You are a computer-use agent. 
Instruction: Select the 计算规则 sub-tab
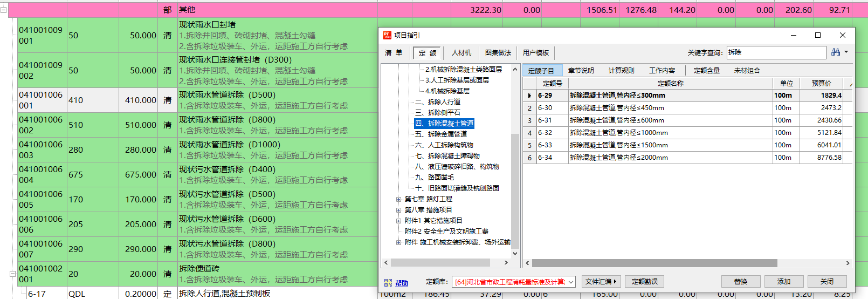[622, 71]
